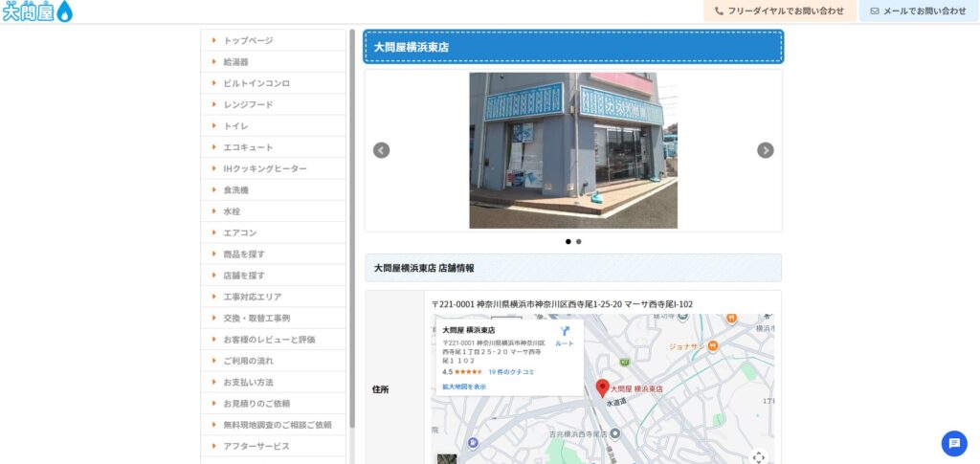
Task: Open トップページ from the sidebar menu
Action: pyautogui.click(x=248, y=40)
